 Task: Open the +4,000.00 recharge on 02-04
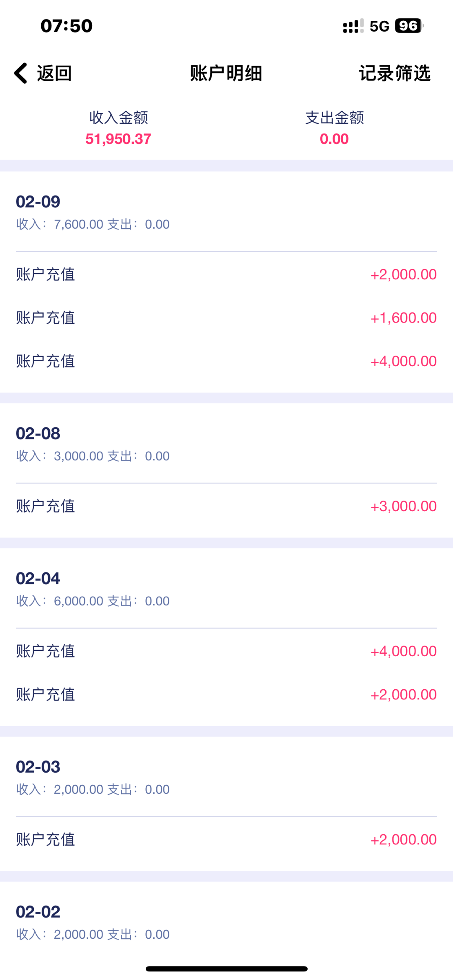(x=226, y=651)
